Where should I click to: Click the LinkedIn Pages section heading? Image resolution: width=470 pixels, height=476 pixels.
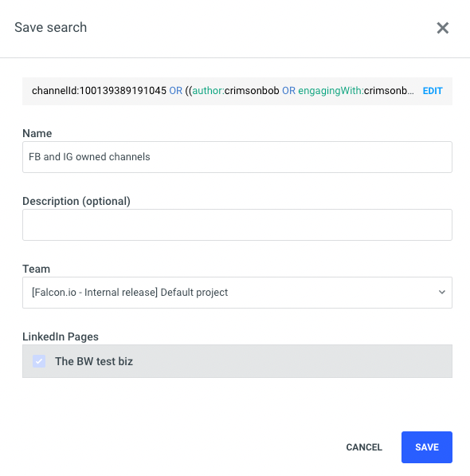tap(61, 336)
